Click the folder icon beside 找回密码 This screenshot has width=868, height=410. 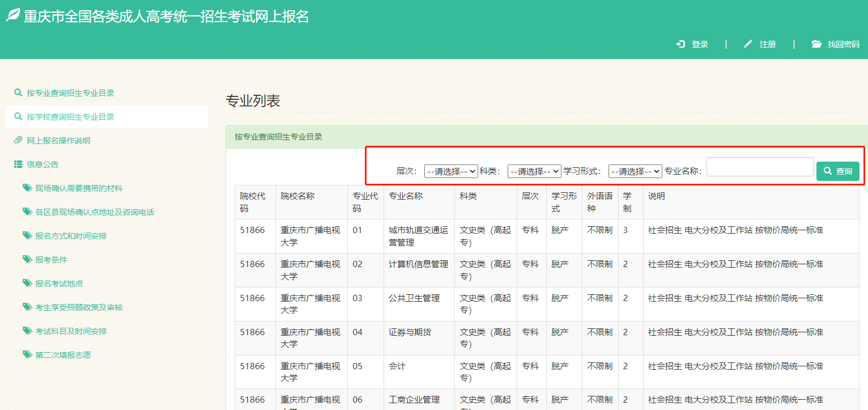[816, 44]
